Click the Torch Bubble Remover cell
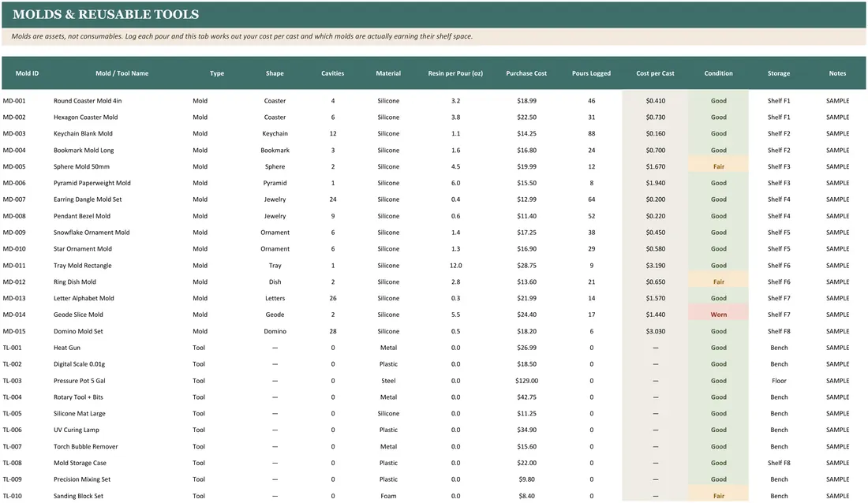Screen dimensions: 868x503 (86, 446)
